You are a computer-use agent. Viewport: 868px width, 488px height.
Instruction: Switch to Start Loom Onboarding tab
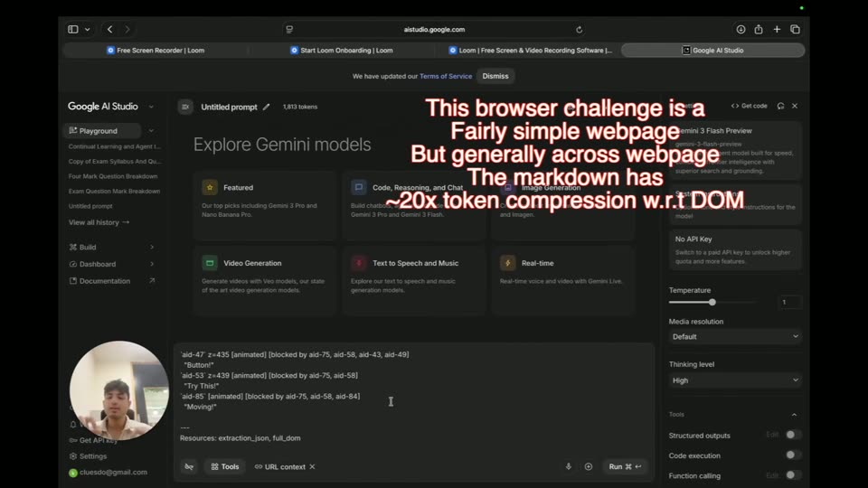tap(342, 51)
